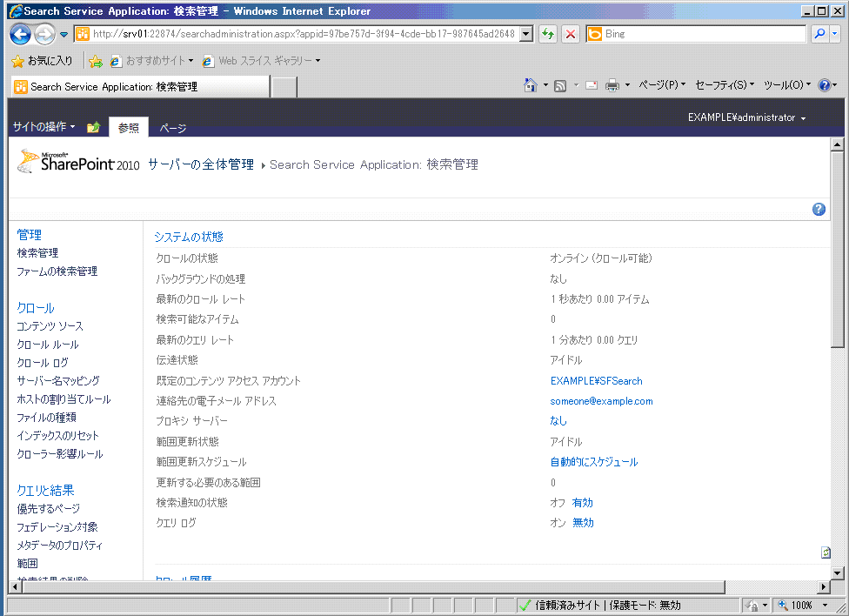Open メタデータのプロパティ in the sidebar
The image size is (849, 616).
pos(59,545)
